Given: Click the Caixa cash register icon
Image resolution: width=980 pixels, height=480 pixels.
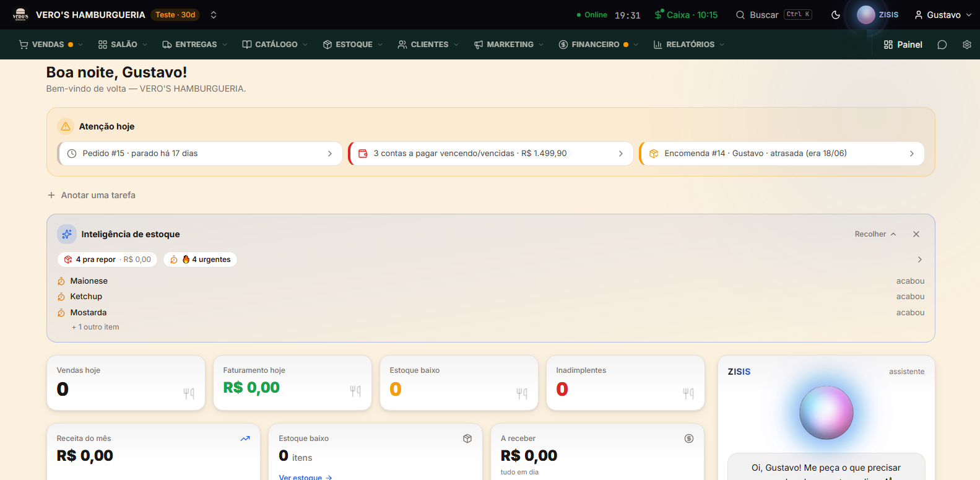Looking at the screenshot, I should (x=659, y=14).
